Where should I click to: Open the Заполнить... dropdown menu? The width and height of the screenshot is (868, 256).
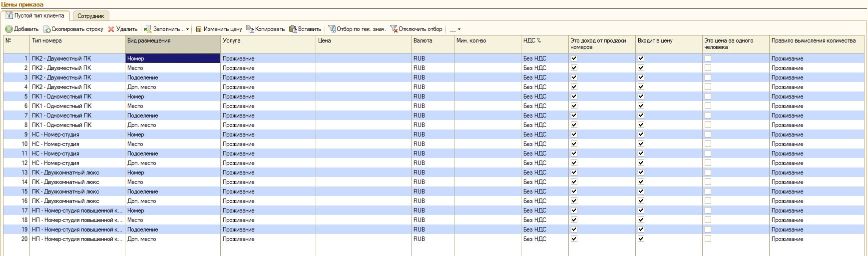click(167, 29)
